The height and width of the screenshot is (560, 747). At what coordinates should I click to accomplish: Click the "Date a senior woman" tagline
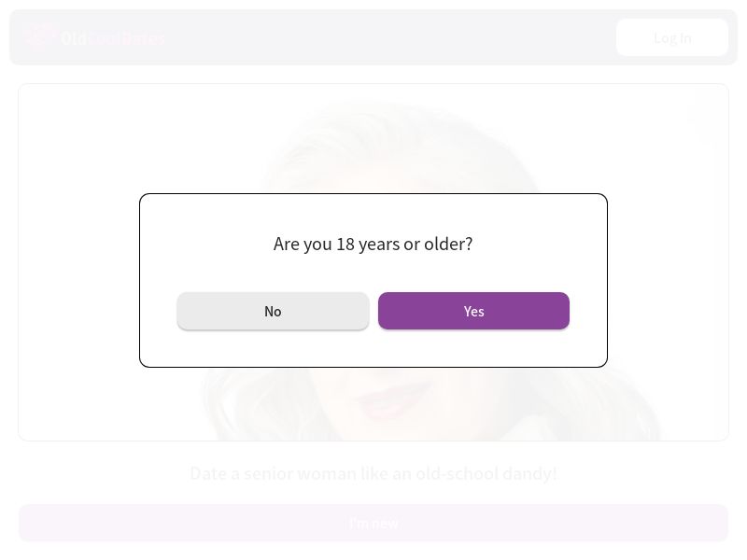[373, 473]
